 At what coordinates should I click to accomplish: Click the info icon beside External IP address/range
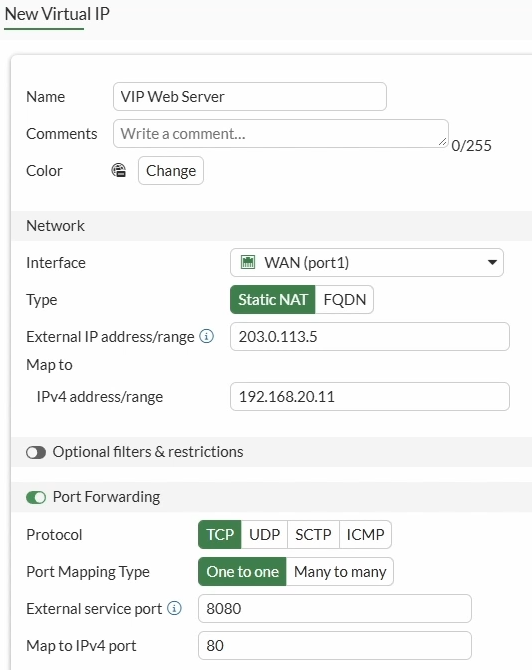(207, 337)
